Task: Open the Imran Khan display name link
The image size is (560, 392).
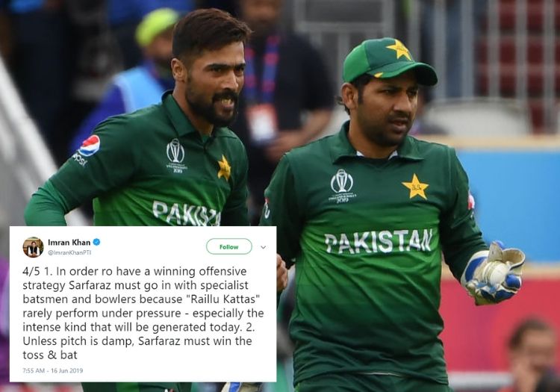Action: tap(69, 243)
